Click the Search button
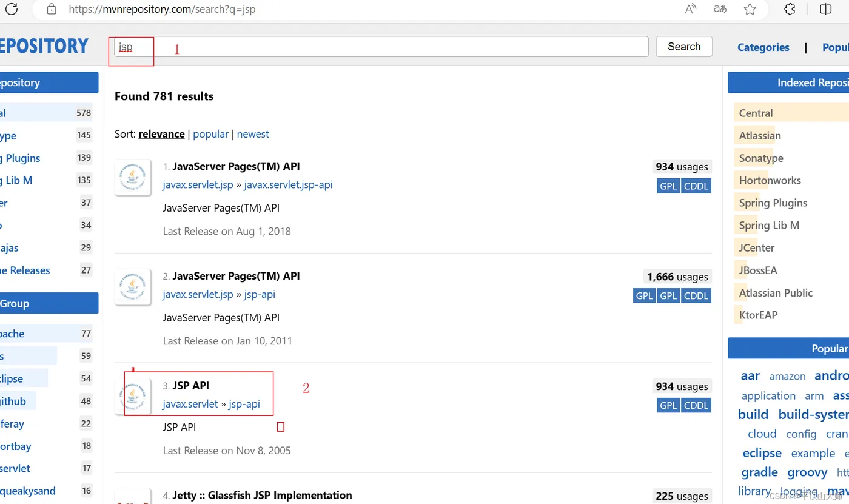Image resolution: width=849 pixels, height=504 pixels. tap(684, 47)
